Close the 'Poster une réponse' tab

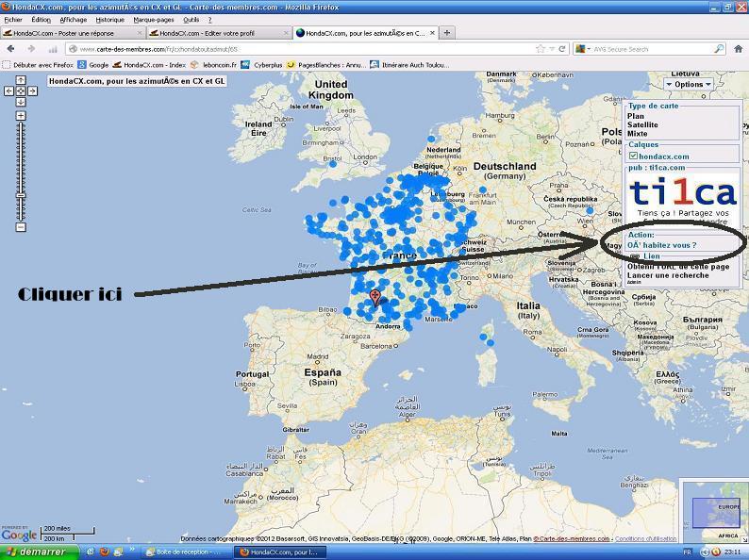(140, 33)
